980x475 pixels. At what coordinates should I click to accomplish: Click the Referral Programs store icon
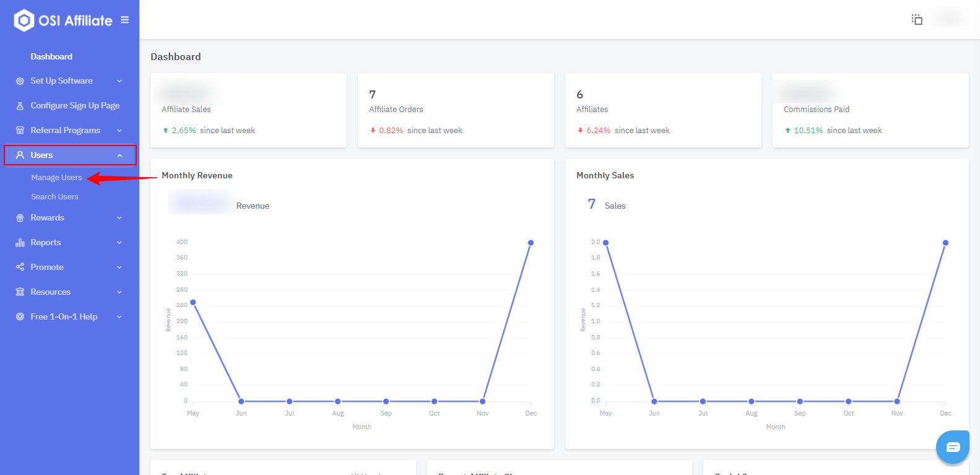pyautogui.click(x=20, y=131)
